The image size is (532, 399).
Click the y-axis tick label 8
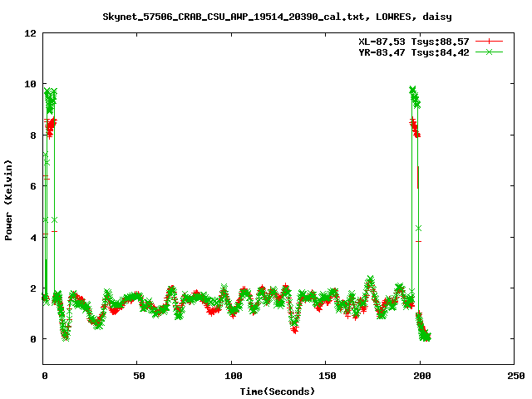[33, 135]
